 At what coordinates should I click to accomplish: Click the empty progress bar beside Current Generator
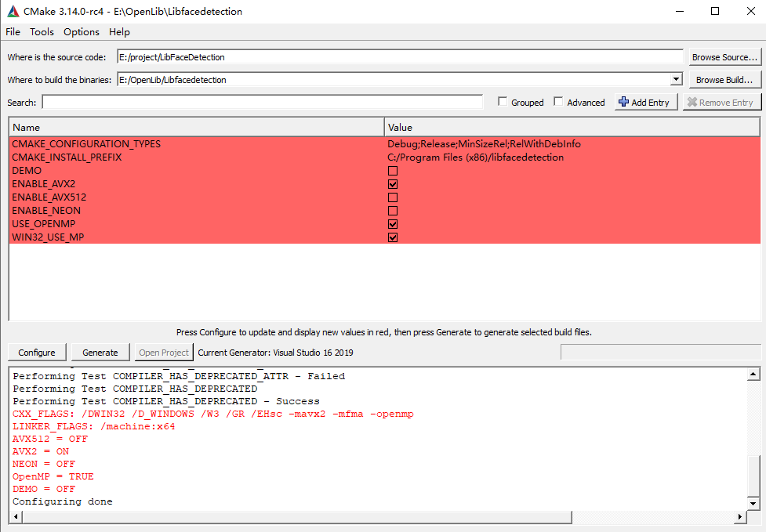[x=660, y=352]
